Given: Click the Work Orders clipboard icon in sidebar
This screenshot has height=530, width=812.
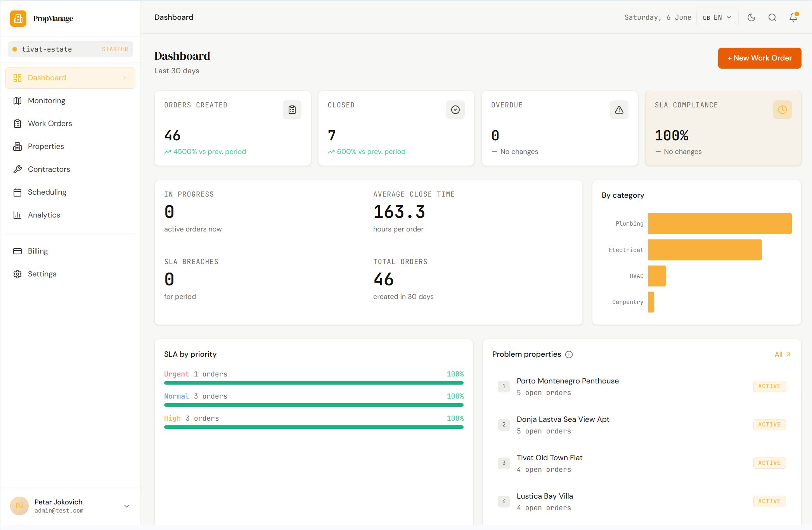Looking at the screenshot, I should 17,124.
